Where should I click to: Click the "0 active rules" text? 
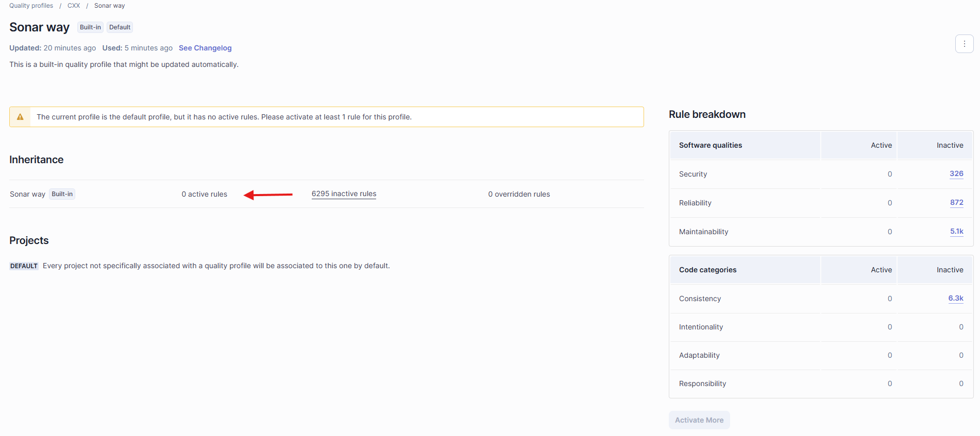[x=205, y=194]
